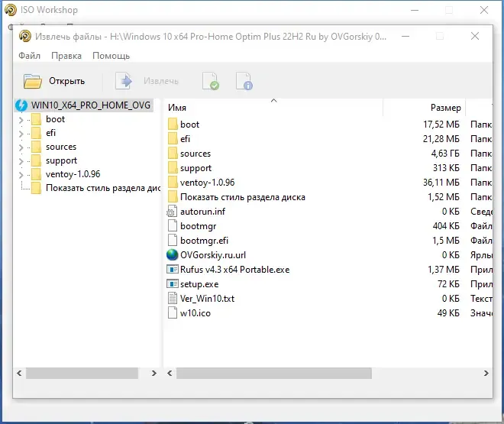Select the bootmgr.efi file name
The width and height of the screenshot is (504, 424).
coord(204,241)
